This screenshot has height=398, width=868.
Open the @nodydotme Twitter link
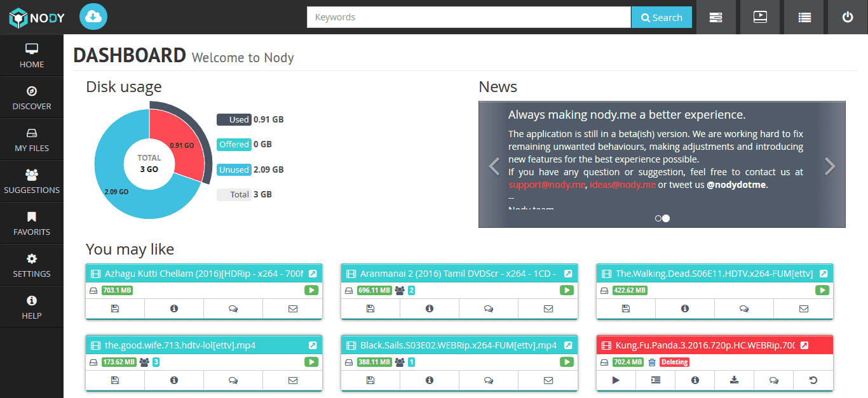point(737,185)
